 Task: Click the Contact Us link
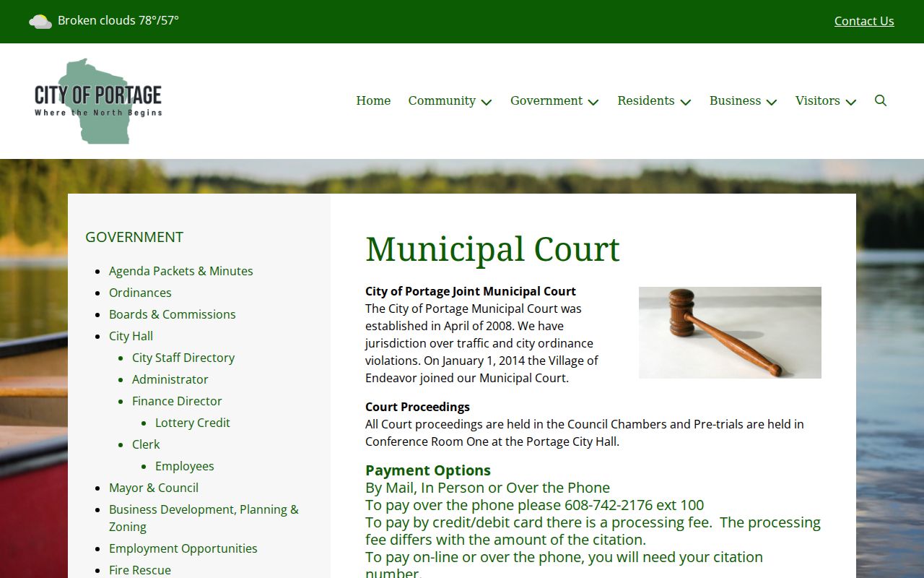point(864,21)
